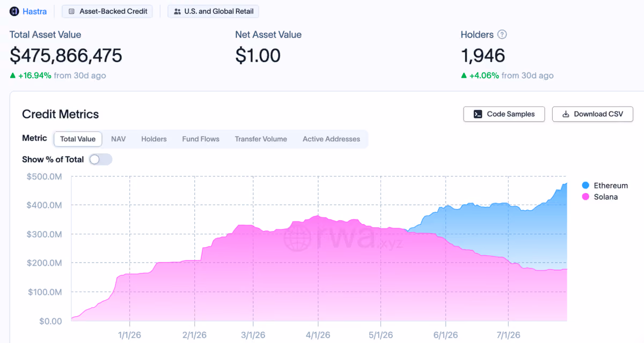Click the $500.0M y-axis label
The image size is (644, 343).
[44, 176]
